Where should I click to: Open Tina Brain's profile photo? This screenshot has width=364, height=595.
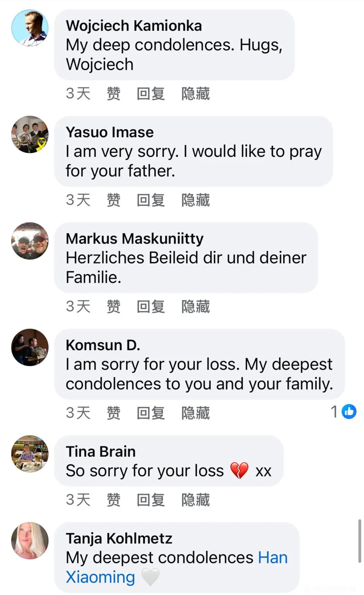30,454
